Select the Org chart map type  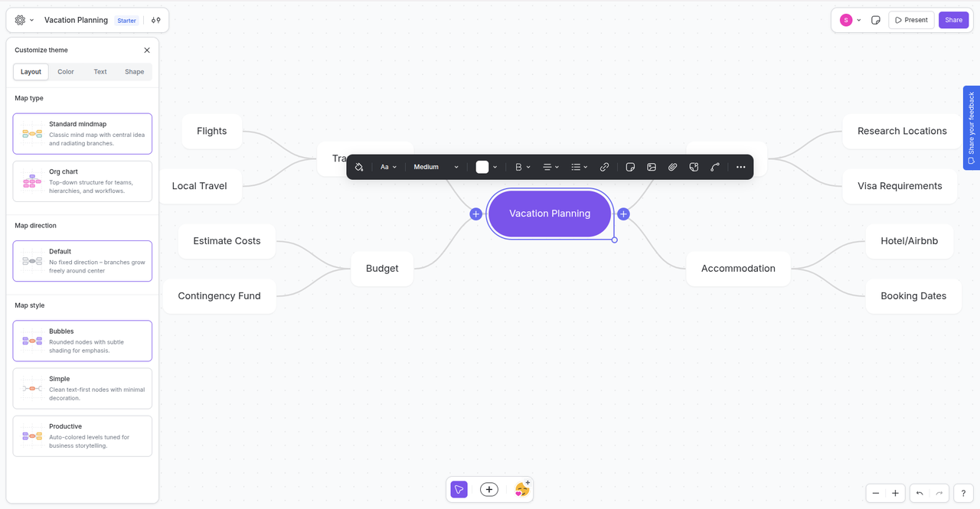[83, 181]
